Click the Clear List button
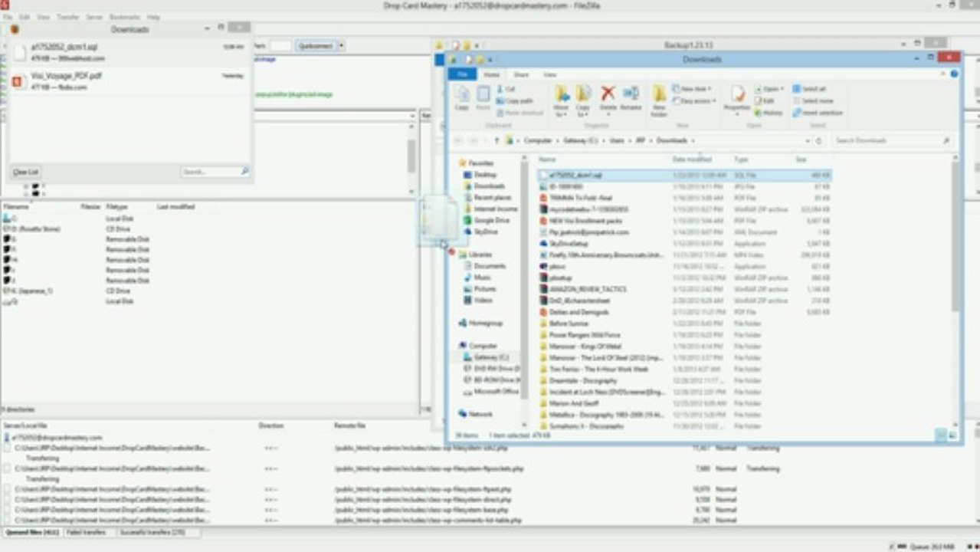The height and width of the screenshot is (552, 980). point(25,172)
